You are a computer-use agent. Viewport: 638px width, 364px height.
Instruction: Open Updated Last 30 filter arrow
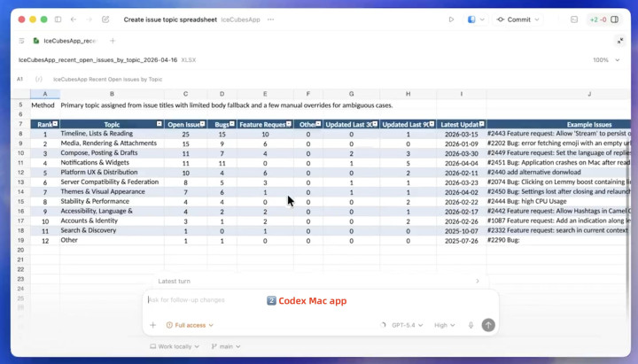[375, 124]
